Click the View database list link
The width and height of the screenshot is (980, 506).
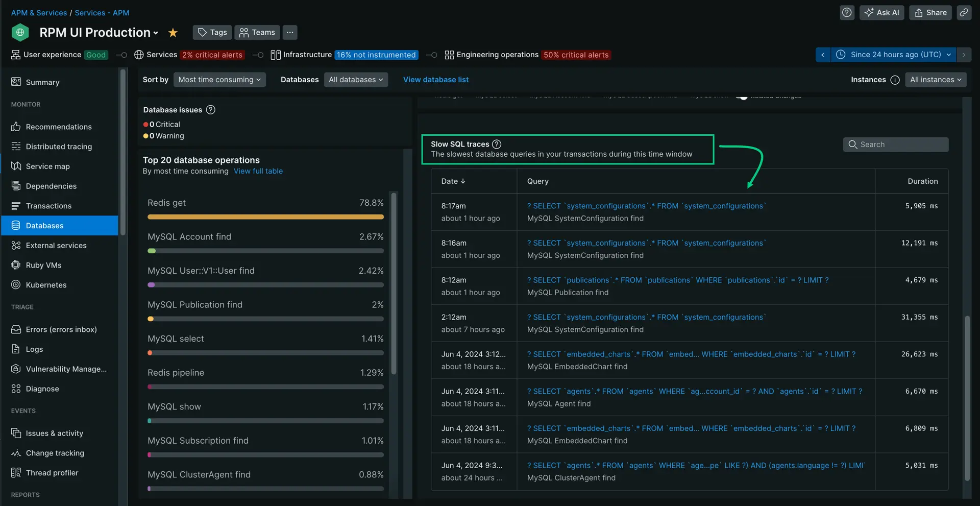(x=435, y=80)
